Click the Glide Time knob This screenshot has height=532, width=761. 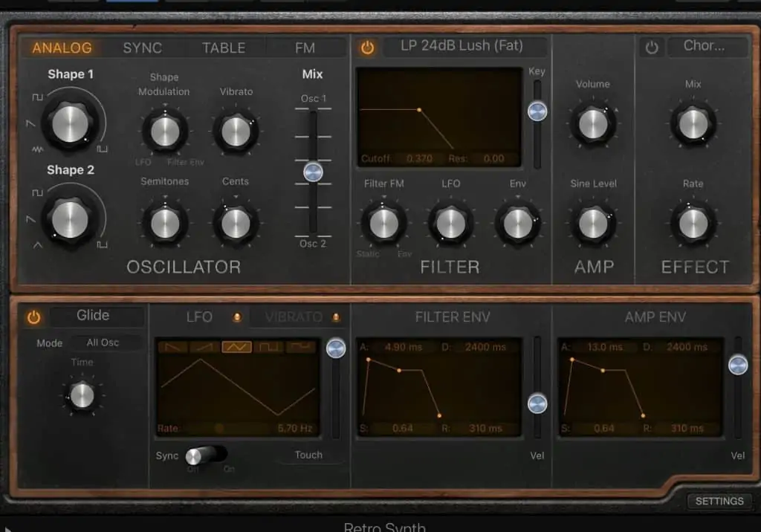82,395
